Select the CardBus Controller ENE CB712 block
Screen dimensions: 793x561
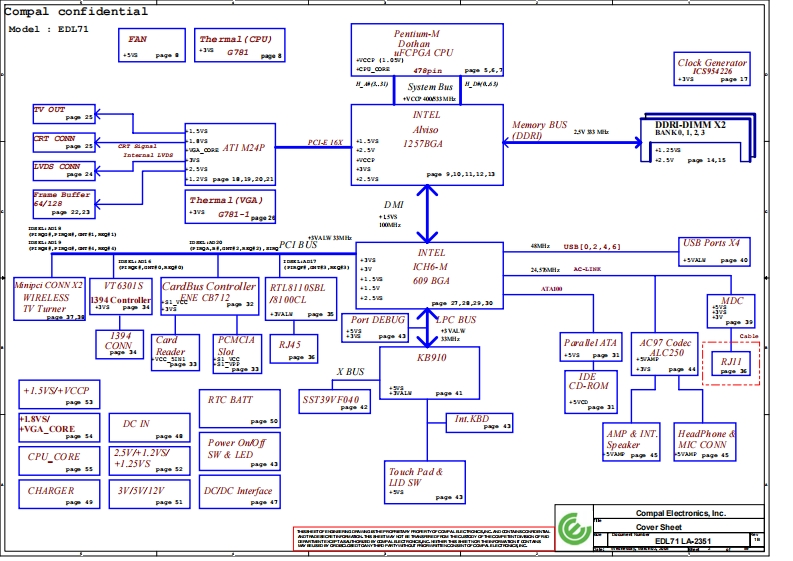click(x=209, y=299)
